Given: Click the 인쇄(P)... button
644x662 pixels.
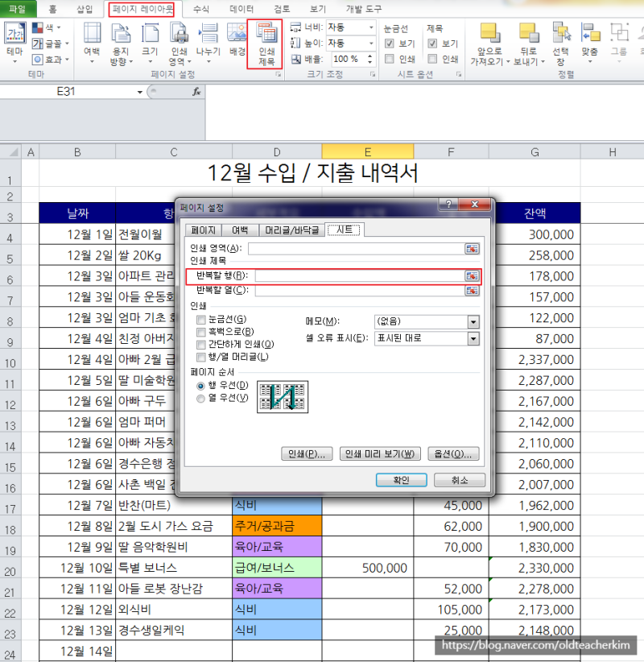Looking at the screenshot, I should (x=307, y=454).
